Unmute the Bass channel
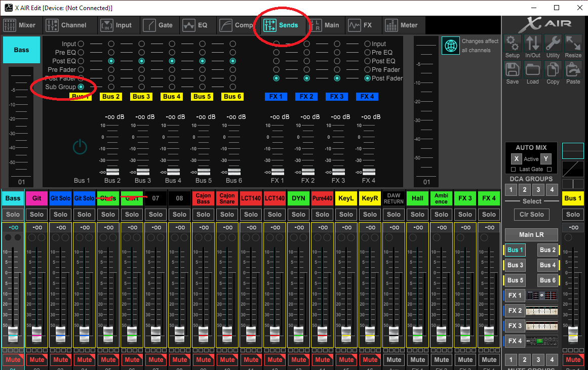This screenshot has width=588, height=370. [13, 360]
